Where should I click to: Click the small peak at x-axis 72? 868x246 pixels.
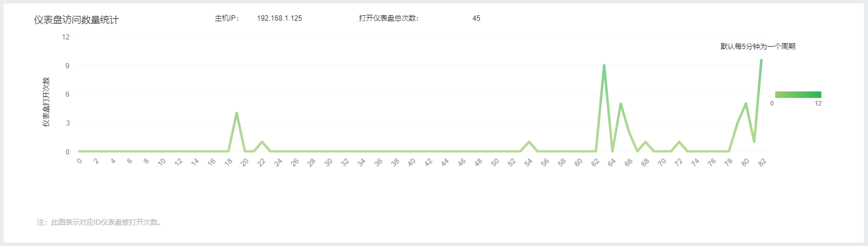coord(679,142)
